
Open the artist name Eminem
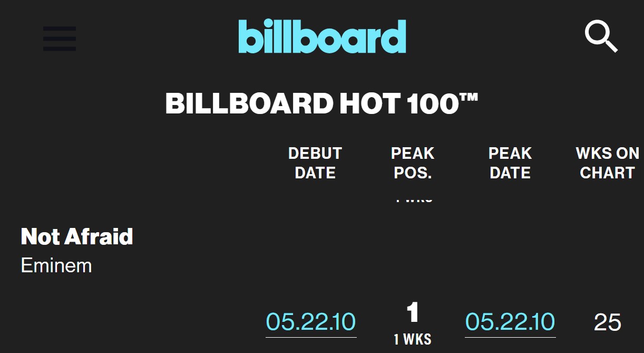tap(56, 265)
